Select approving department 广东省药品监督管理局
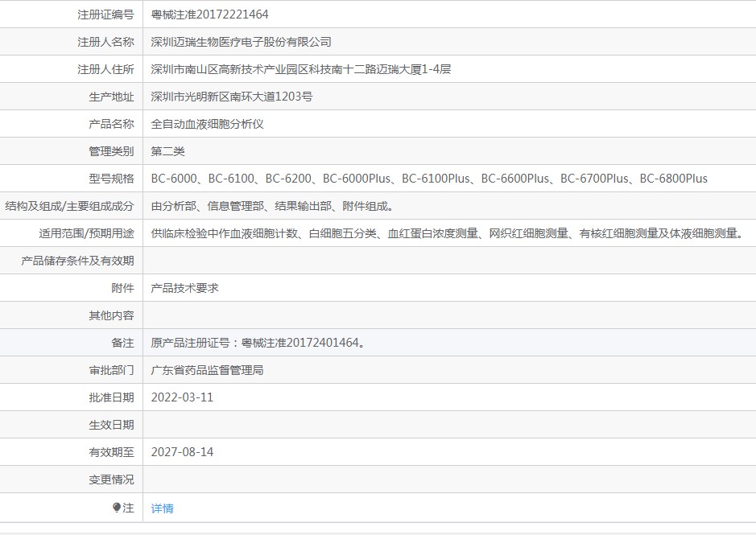 coord(208,370)
